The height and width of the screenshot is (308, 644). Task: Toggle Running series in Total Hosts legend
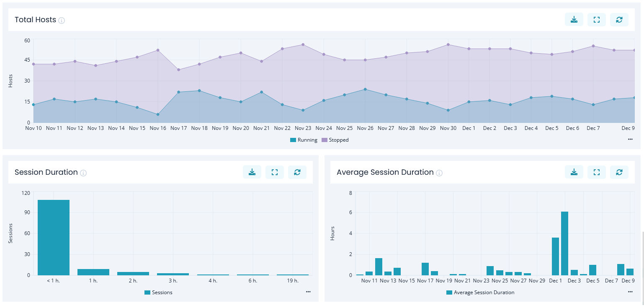(304, 140)
